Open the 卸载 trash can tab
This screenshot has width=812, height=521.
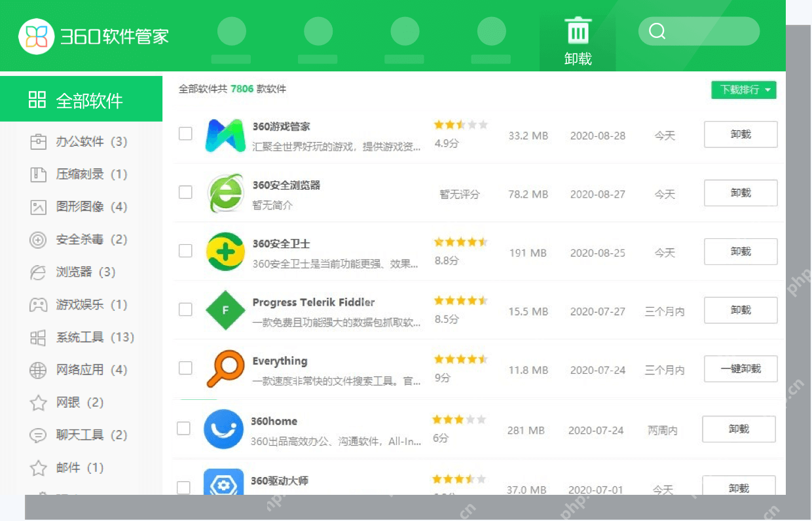[x=578, y=42]
